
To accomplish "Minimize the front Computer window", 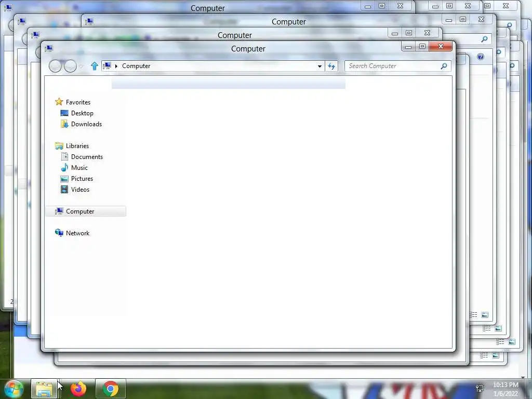I will [x=408, y=47].
